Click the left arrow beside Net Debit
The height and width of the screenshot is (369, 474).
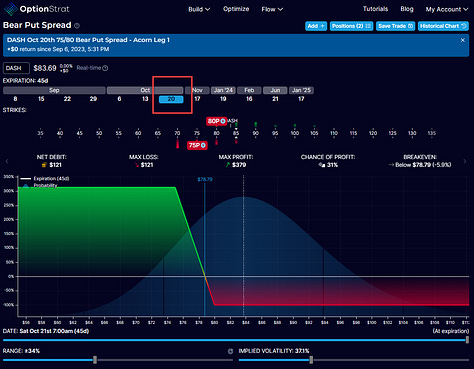7,161
